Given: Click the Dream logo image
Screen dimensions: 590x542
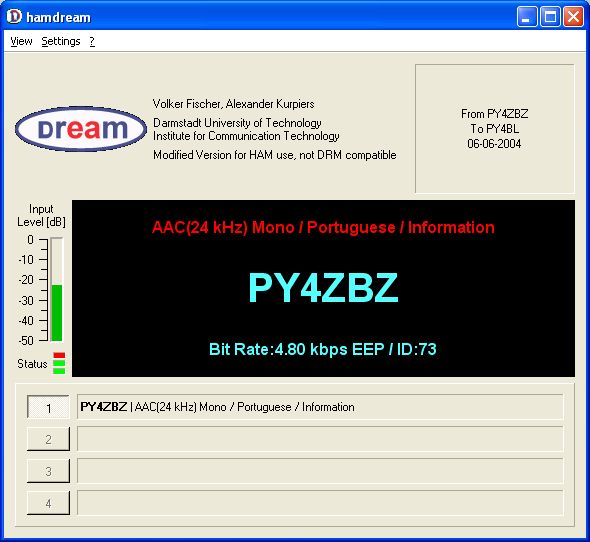Looking at the screenshot, I should click(x=81, y=129).
